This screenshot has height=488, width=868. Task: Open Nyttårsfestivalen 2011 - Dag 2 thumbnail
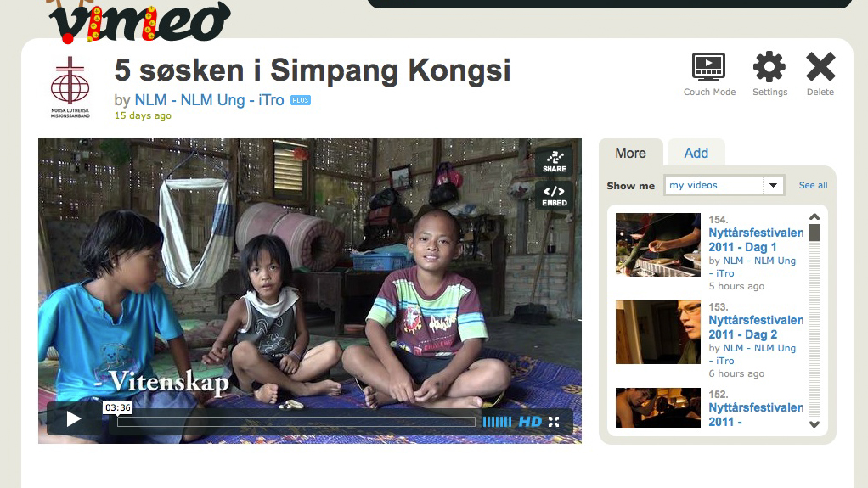[658, 332]
